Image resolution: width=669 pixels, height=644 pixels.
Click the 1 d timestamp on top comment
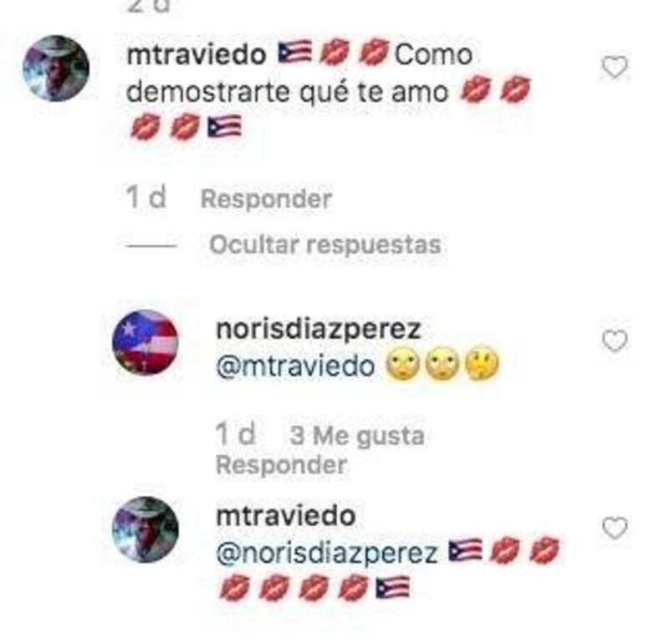point(146,197)
